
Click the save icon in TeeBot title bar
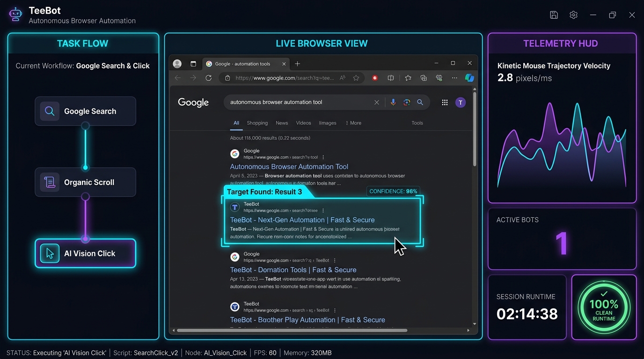coord(554,15)
